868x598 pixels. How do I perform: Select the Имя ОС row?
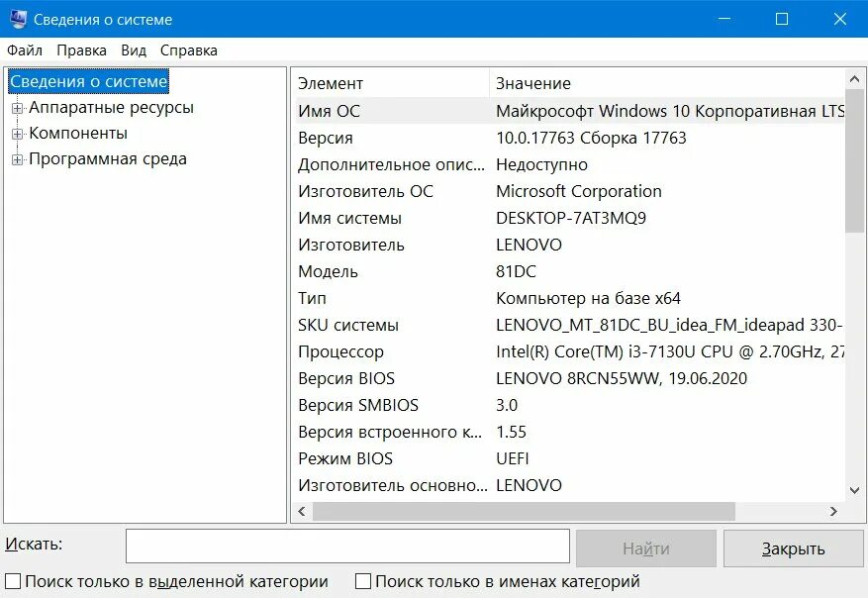tap(570, 111)
